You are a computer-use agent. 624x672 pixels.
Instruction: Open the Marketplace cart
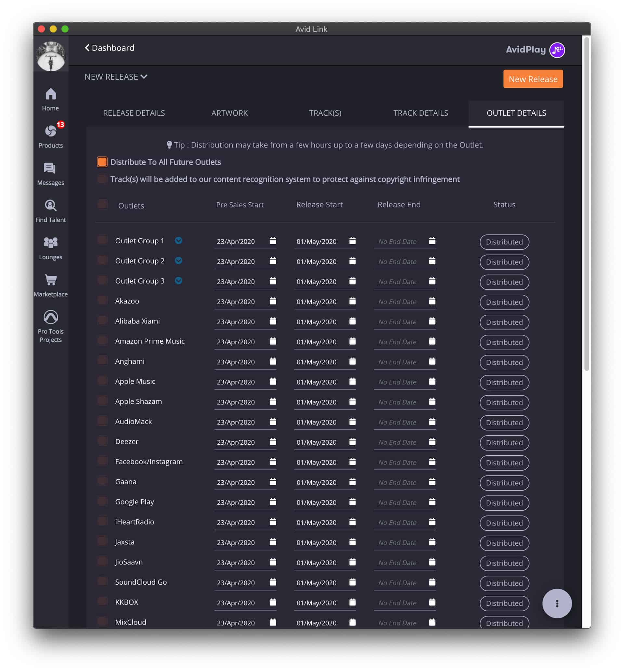tap(51, 285)
